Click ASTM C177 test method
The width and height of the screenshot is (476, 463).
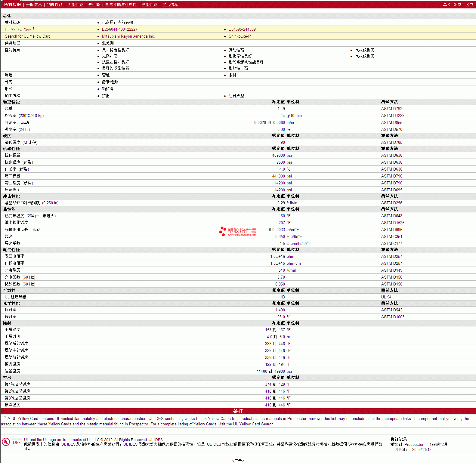(x=391, y=244)
